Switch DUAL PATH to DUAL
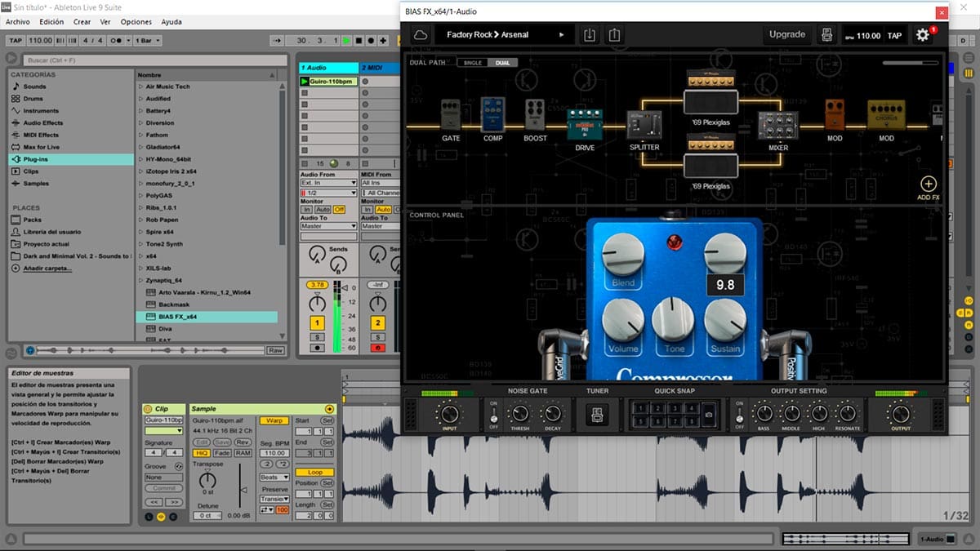This screenshot has width=980, height=551. [503, 63]
